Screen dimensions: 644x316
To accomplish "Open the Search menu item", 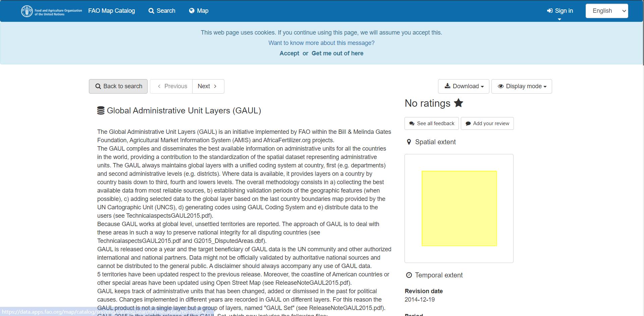I will point(162,11).
